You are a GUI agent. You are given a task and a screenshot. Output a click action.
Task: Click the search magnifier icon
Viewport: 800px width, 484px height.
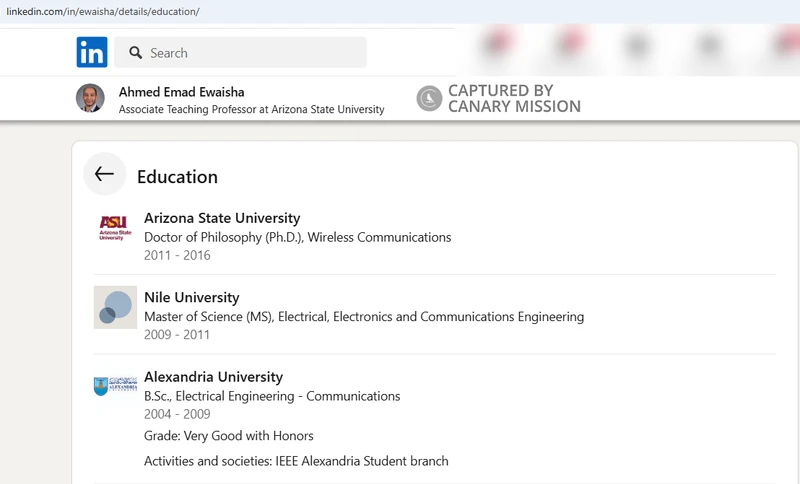point(135,53)
